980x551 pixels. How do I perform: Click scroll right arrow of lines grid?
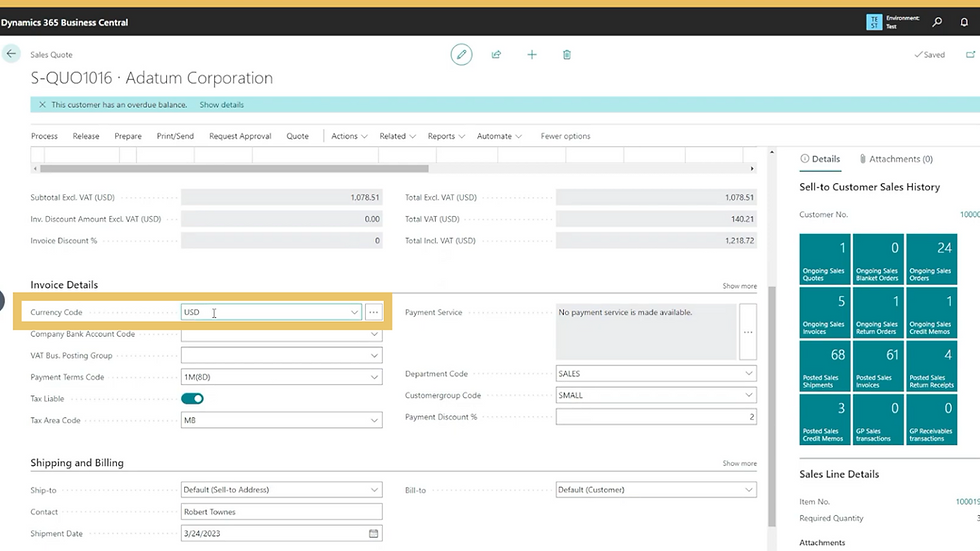tap(752, 169)
